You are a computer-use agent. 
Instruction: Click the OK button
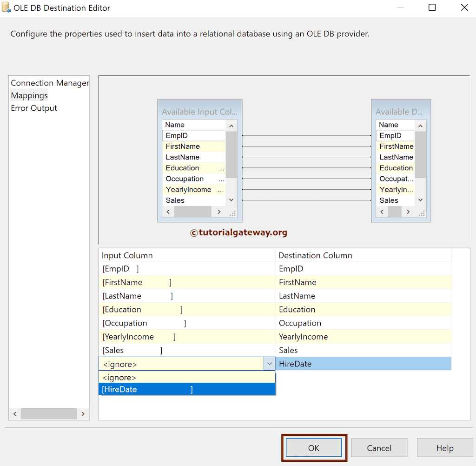point(314,447)
